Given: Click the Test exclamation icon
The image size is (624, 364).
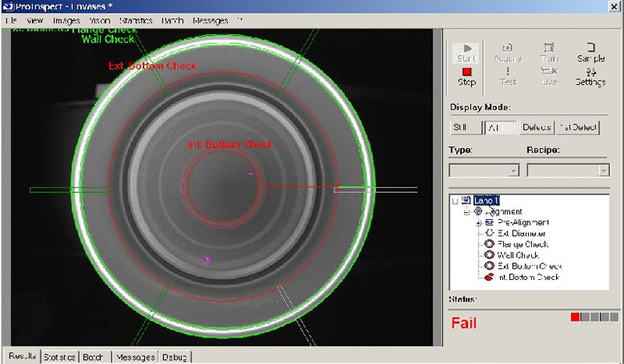Looking at the screenshot, I should (x=508, y=72).
